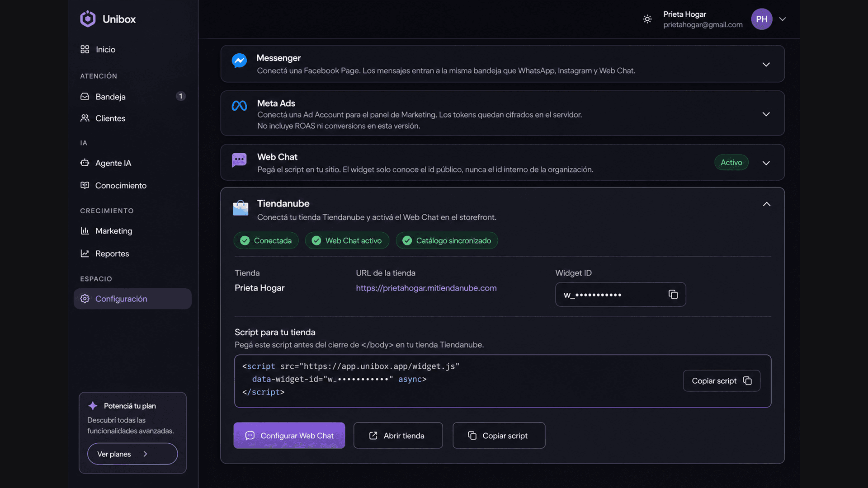Click the Tiendanube shopping bag icon
The image size is (868, 488).
(241, 208)
